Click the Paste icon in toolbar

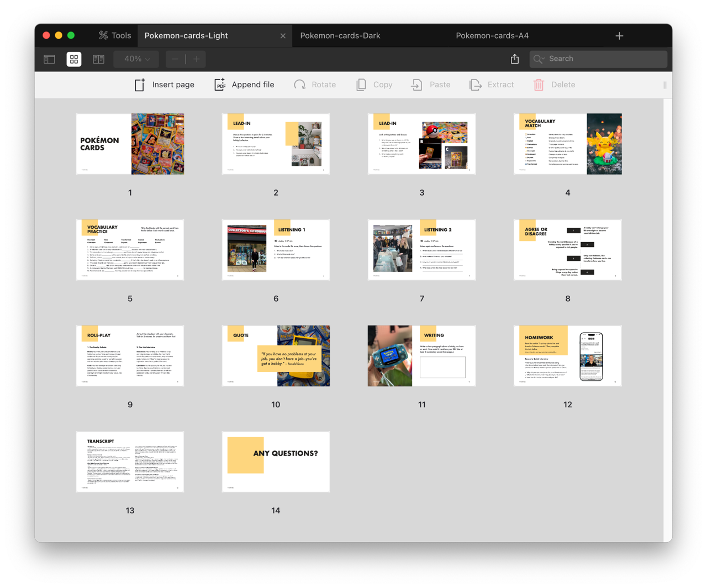416,85
